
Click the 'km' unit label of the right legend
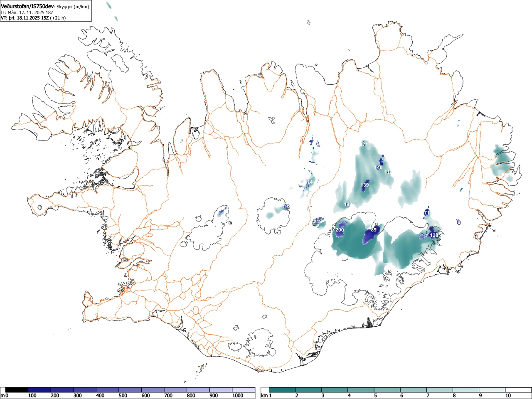click(265, 396)
